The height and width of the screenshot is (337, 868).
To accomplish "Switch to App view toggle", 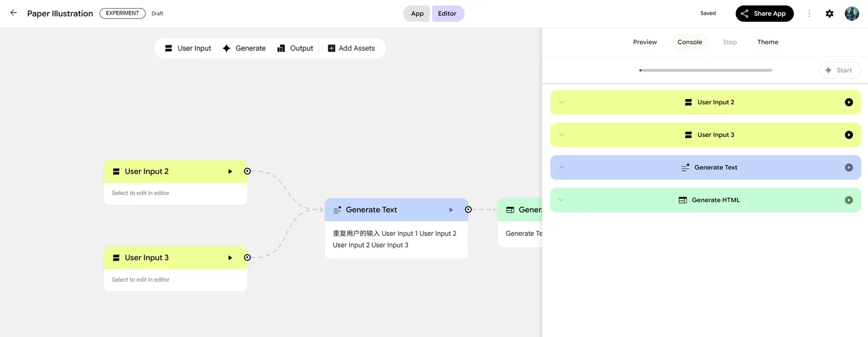I will click(x=417, y=14).
